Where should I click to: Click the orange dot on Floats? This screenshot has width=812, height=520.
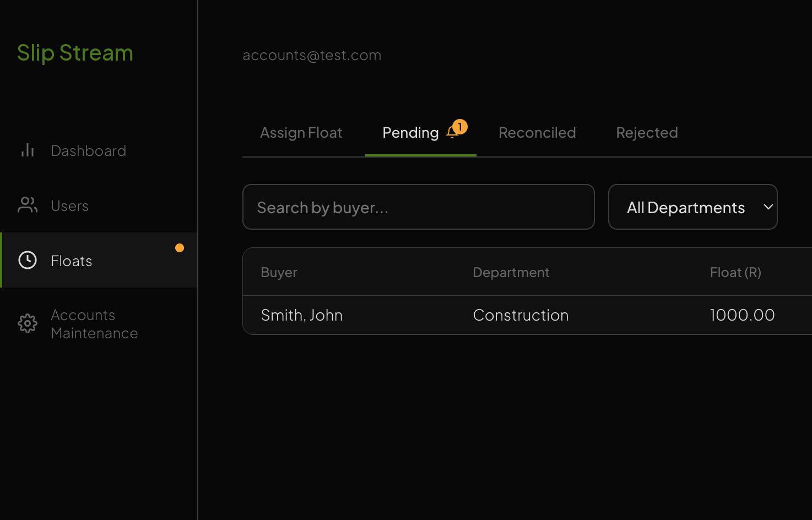tap(180, 248)
